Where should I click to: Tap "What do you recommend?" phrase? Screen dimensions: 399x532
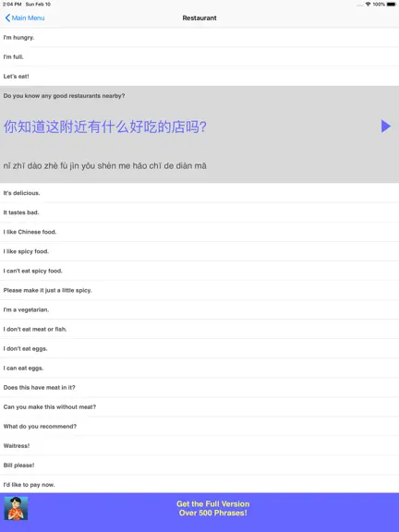click(x=199, y=427)
